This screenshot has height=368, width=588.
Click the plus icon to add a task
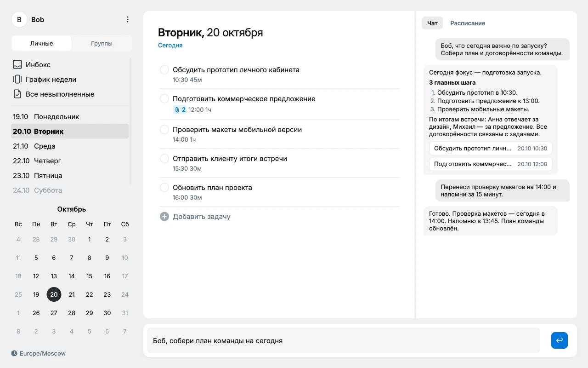pos(164,216)
